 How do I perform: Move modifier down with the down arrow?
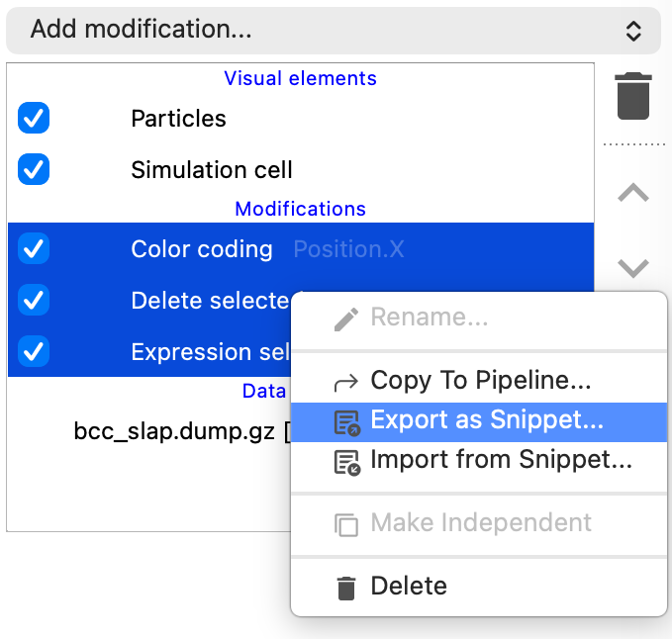(633, 267)
